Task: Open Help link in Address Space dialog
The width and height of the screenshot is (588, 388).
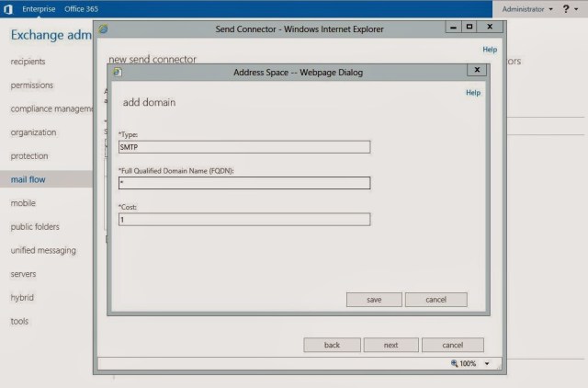Action: pyautogui.click(x=472, y=93)
